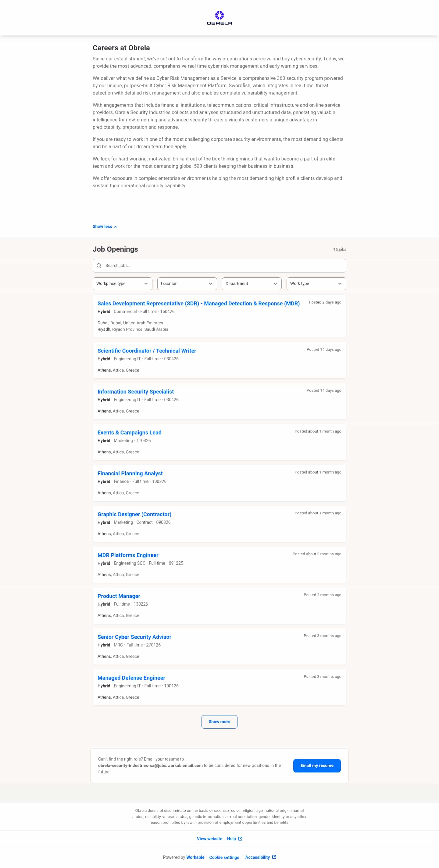Image resolution: width=439 pixels, height=868 pixels.
Task: Open the Location dropdown
Action: point(187,284)
